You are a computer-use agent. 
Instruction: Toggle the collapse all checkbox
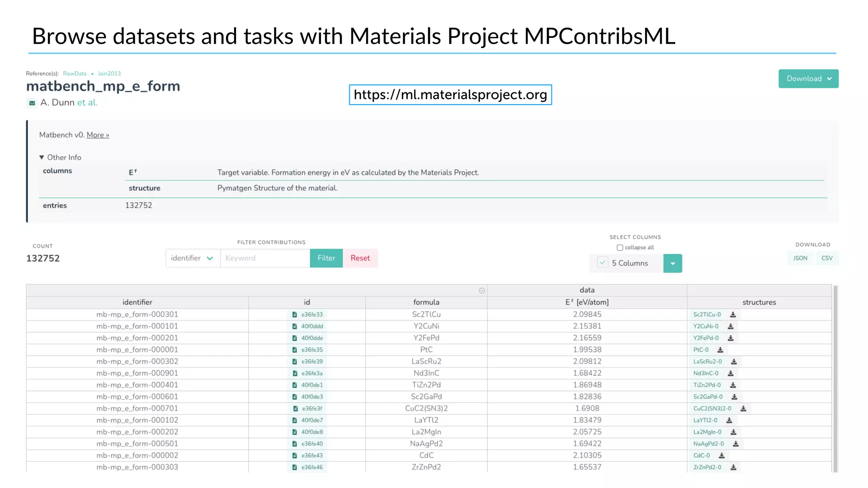(x=620, y=248)
